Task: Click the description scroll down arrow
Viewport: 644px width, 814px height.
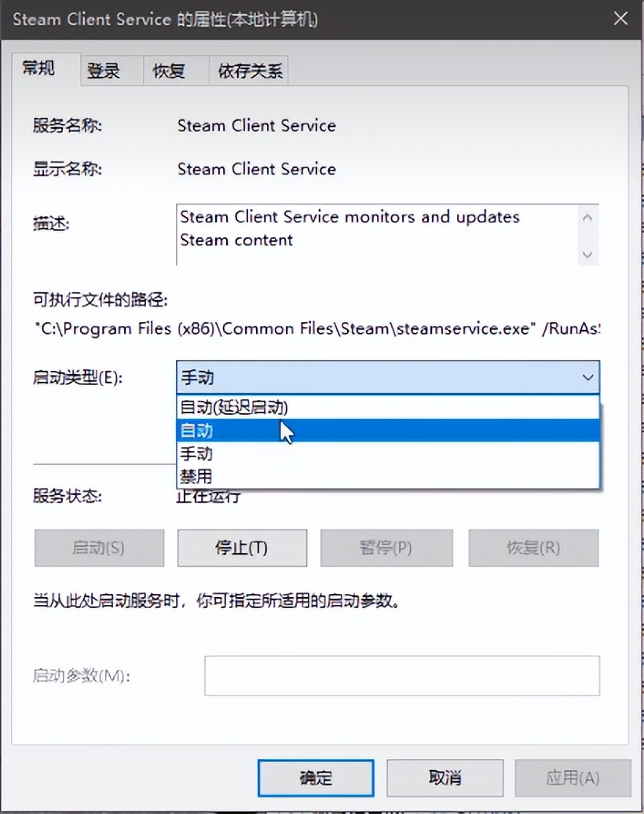Action: tap(587, 255)
